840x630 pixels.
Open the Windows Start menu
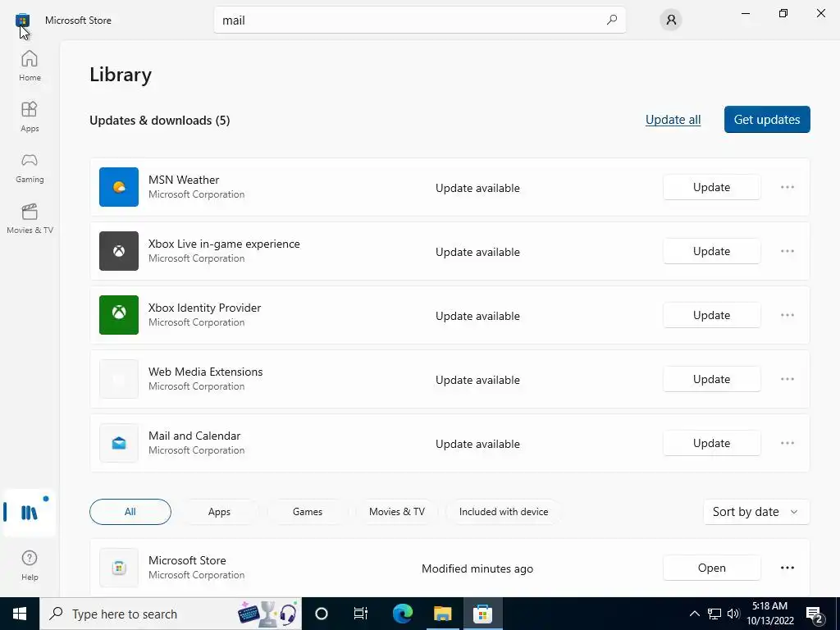click(x=20, y=614)
